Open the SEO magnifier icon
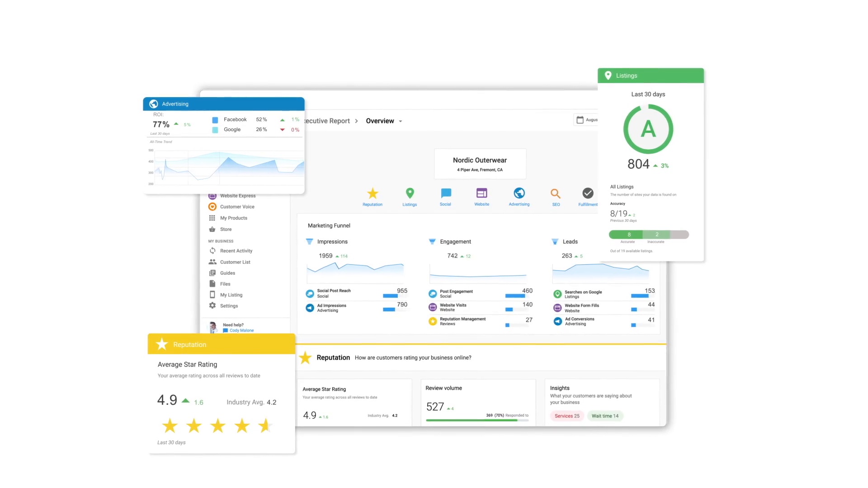 [556, 194]
